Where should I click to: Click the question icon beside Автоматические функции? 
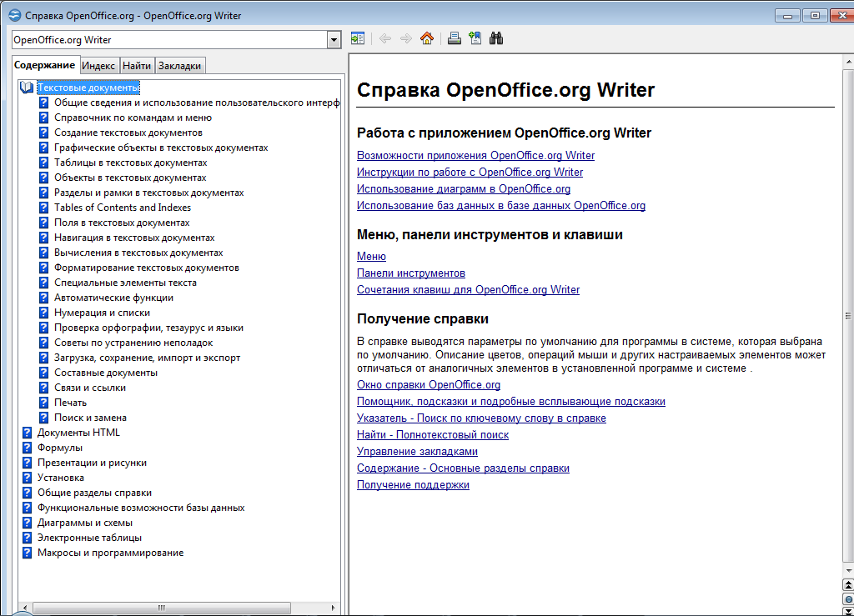[44, 298]
